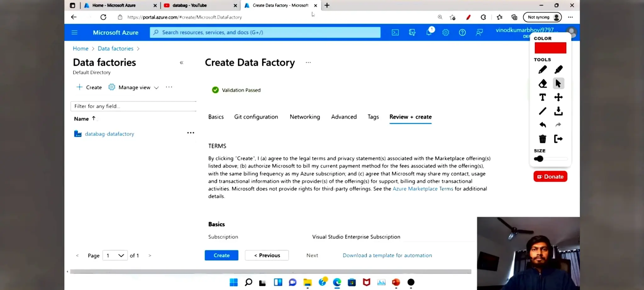This screenshot has height=290, width=644.
Task: Open the page number dropdown
Action: 115,255
